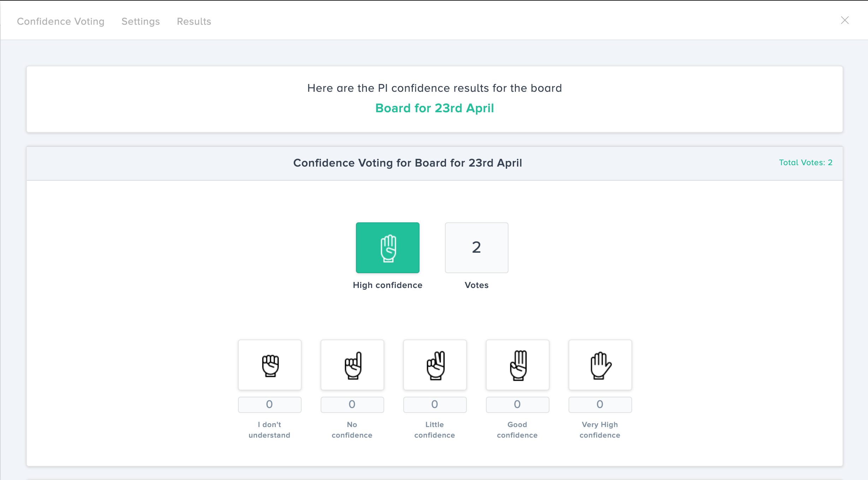Open the Settings tab
868x480 pixels.
click(x=141, y=22)
